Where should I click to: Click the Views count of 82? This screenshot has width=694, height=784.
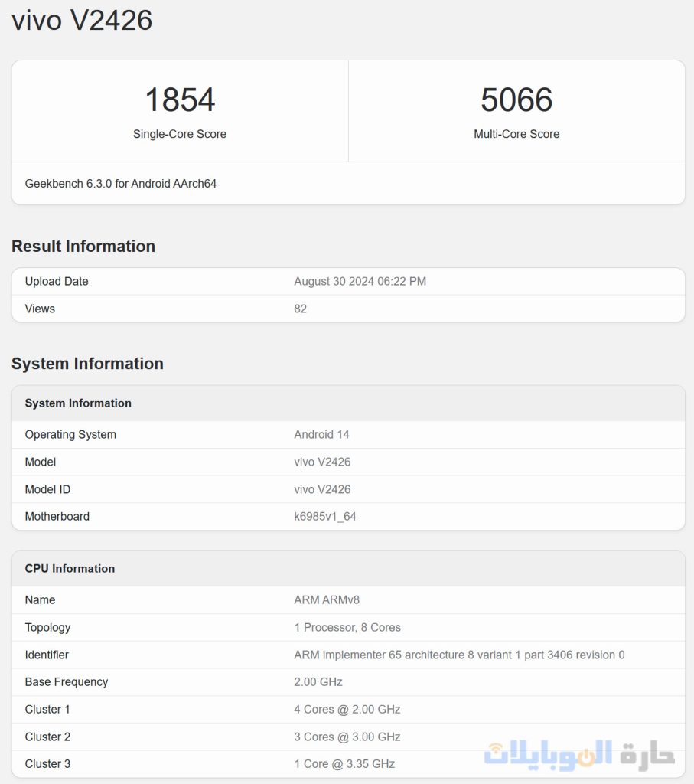point(301,309)
